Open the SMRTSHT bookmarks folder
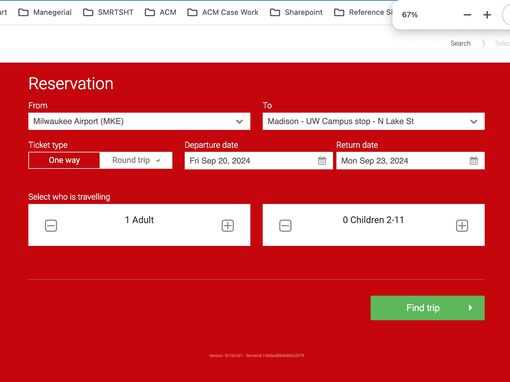 click(x=108, y=12)
